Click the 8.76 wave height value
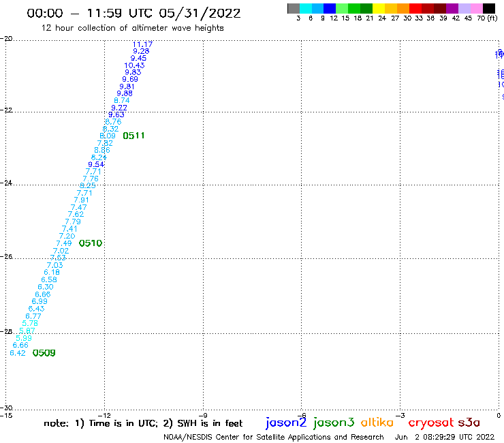 (x=114, y=122)
